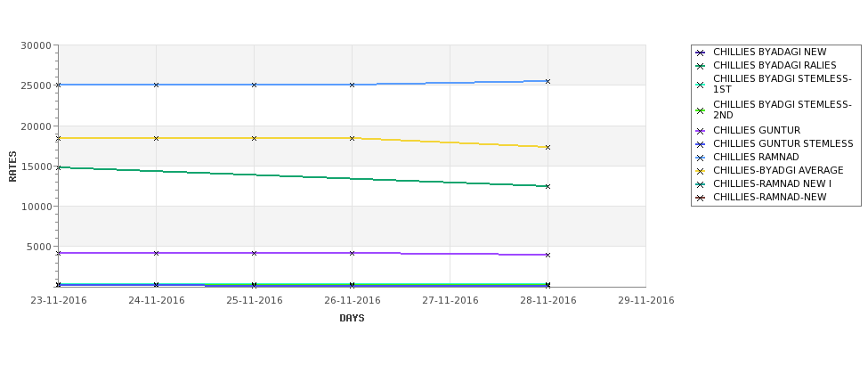Click the yellow Byadgi Average point on 26-11-2016
The width and height of the screenshot is (868, 382).
(352, 138)
